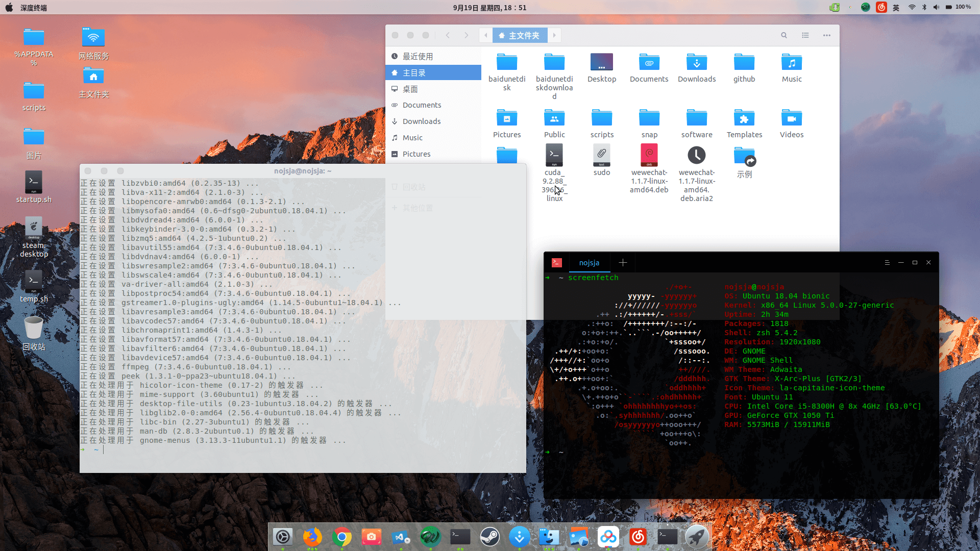Launch Firefox from the dock
Screen dimensions: 980x551
312,537
